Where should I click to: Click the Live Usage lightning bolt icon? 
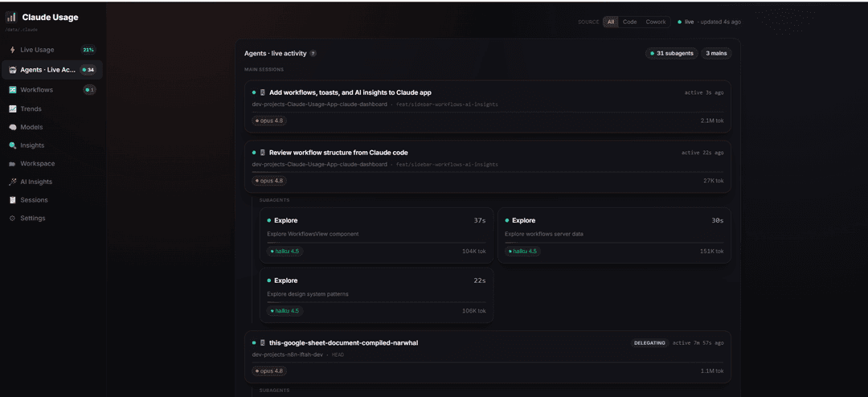[12, 50]
